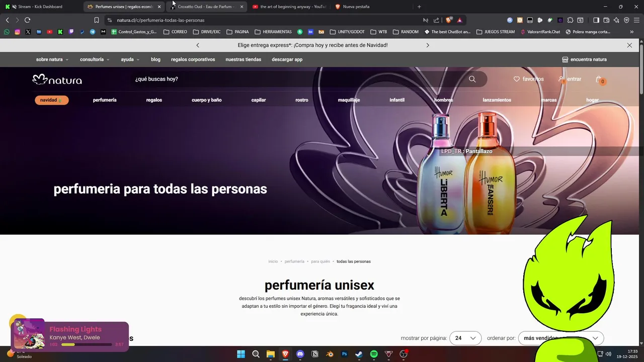Click the Brave Shields lion icon in address bar
644x362 pixels.
[x=449, y=20]
